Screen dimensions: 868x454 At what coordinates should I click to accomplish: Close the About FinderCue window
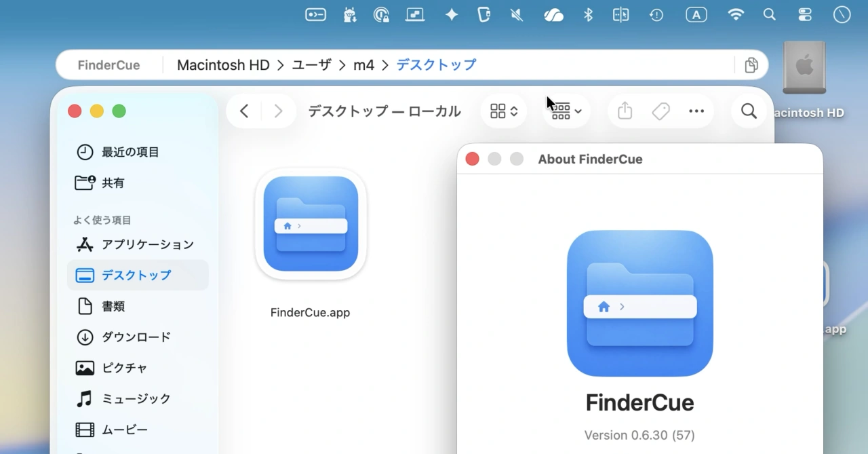(473, 159)
